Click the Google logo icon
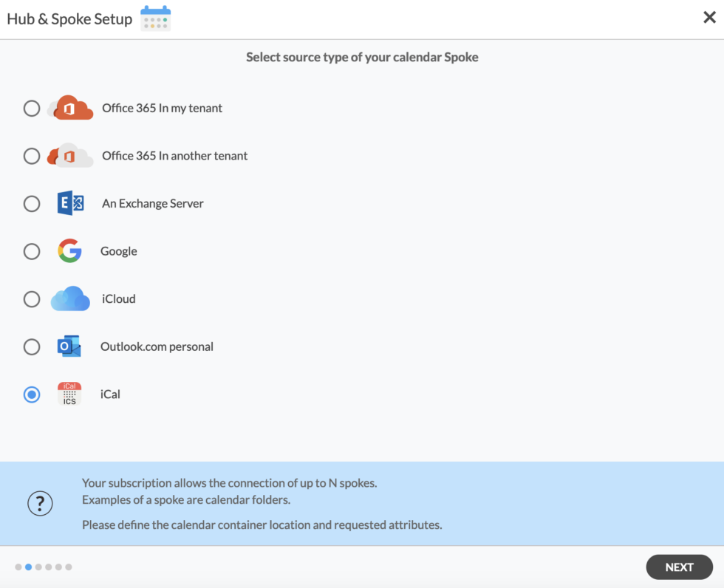The image size is (724, 588). pos(69,251)
